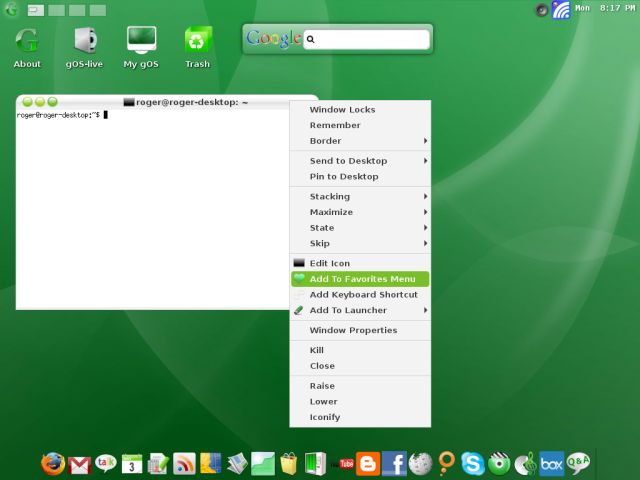
Task: Open Facebook from the dock
Action: (394, 464)
